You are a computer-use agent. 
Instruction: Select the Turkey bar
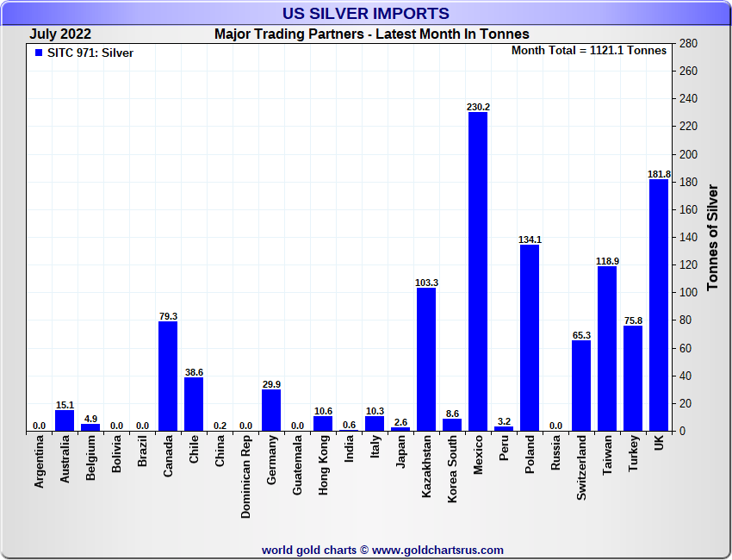pyautogui.click(x=633, y=378)
